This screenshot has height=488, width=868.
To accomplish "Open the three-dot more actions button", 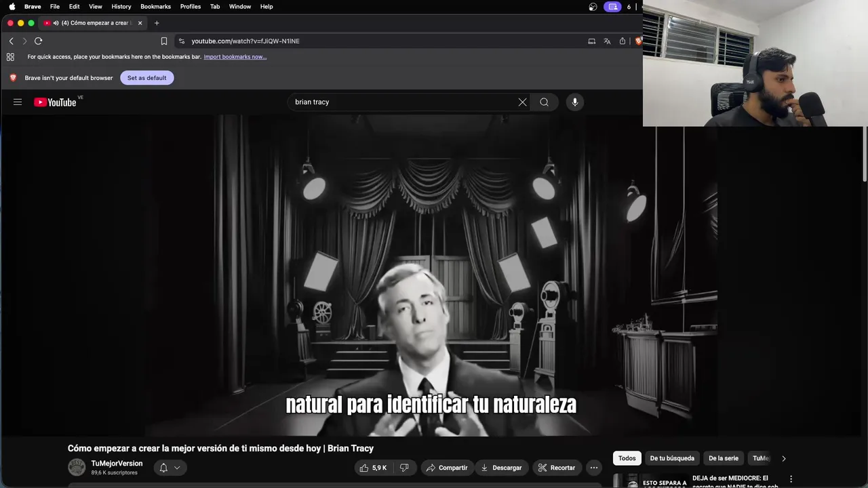I will (x=594, y=468).
